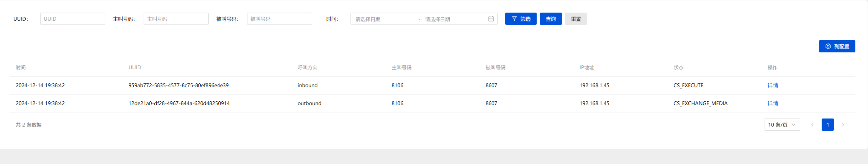
Task: Click the CS_EXCHANGE_MEDIA status cell
Action: [x=700, y=103]
